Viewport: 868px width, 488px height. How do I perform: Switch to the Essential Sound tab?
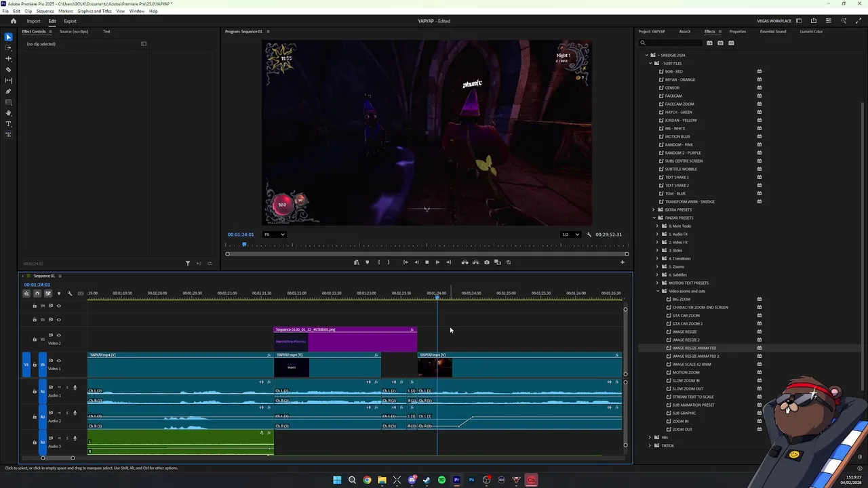click(773, 31)
